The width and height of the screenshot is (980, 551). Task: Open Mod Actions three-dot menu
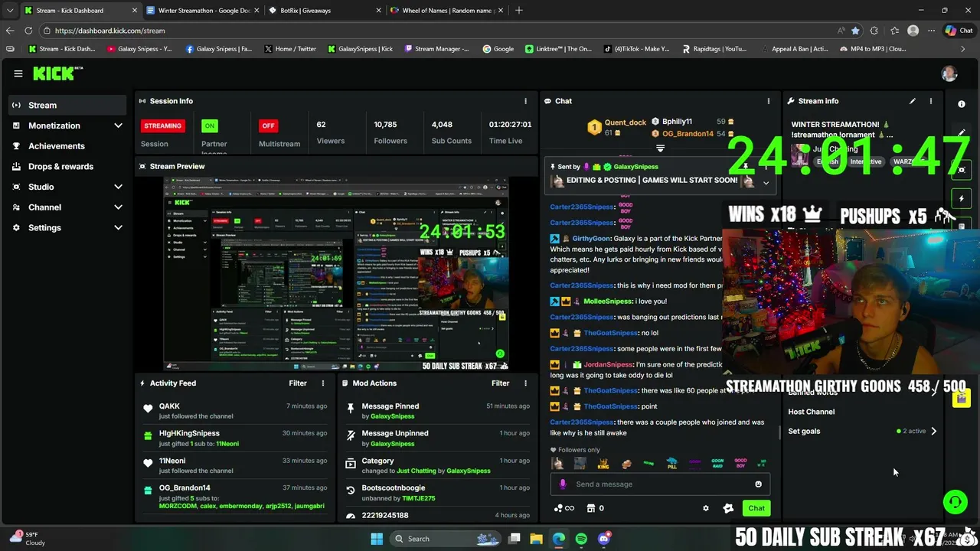(525, 383)
